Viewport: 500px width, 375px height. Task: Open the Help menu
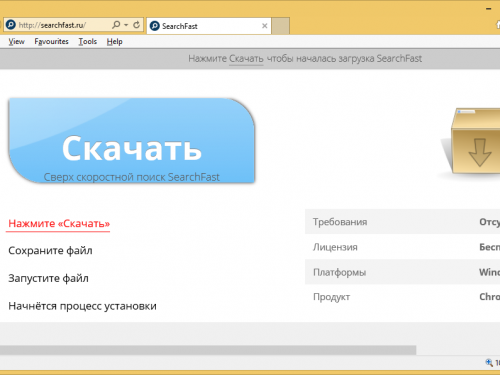(x=115, y=42)
